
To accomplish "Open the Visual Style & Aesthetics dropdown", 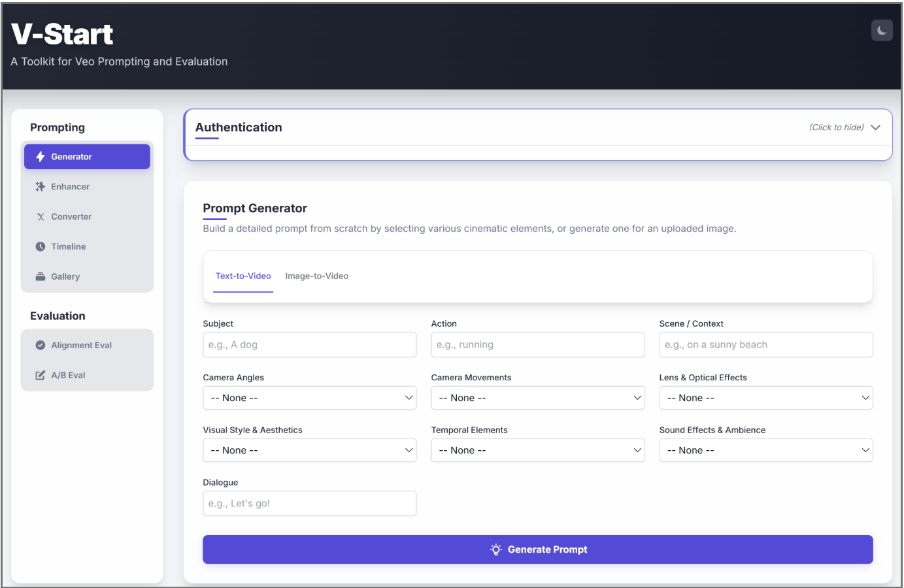I will [x=309, y=450].
